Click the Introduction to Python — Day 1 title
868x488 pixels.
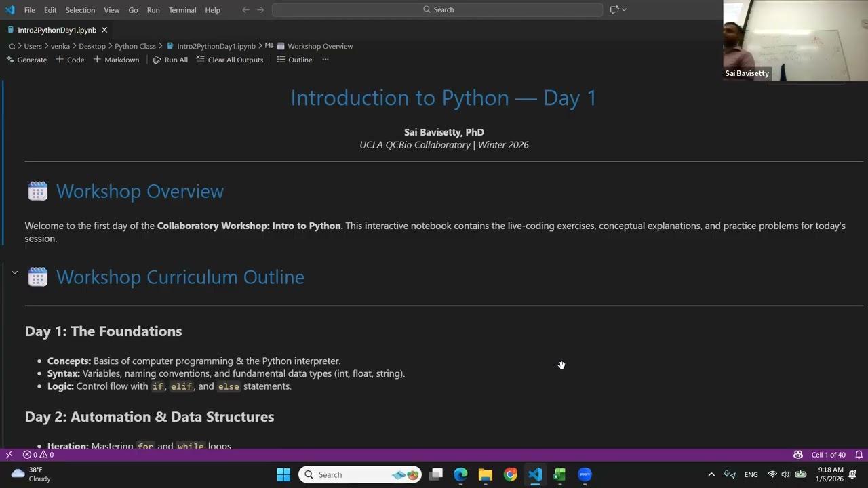443,98
